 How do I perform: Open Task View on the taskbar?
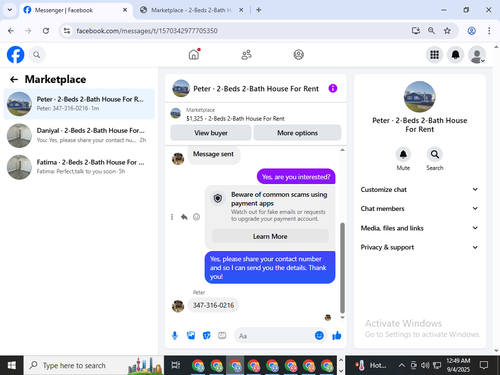[175, 365]
